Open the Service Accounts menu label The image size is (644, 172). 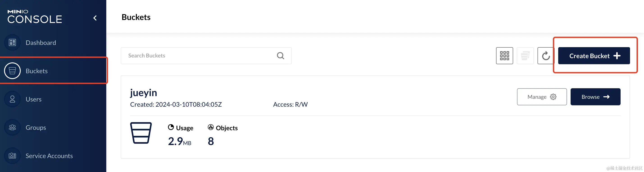click(49, 156)
